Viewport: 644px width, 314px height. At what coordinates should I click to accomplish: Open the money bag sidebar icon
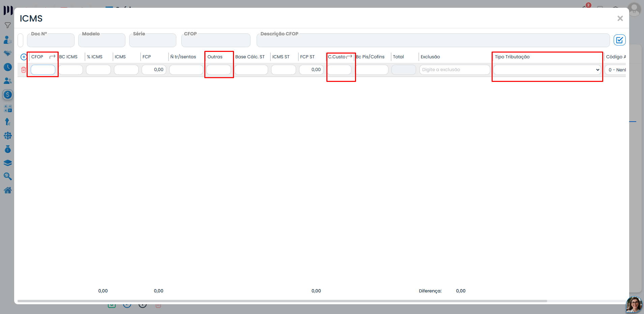tap(7, 149)
